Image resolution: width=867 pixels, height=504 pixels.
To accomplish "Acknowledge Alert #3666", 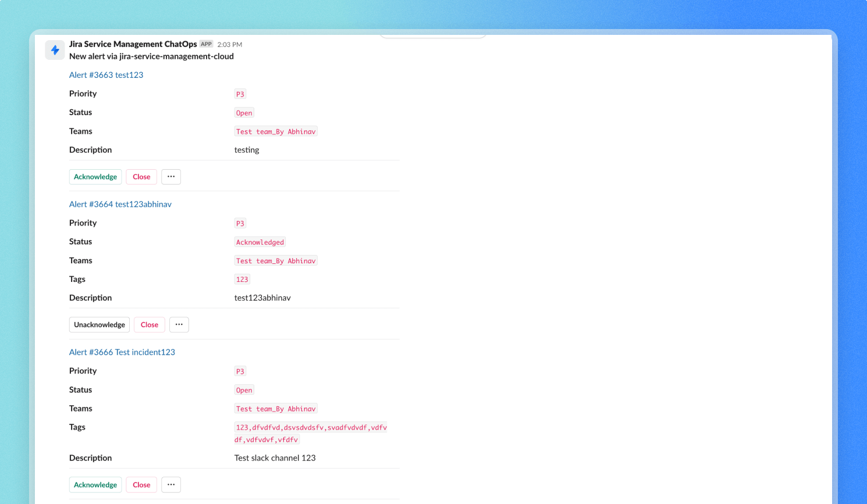I will [x=95, y=484].
